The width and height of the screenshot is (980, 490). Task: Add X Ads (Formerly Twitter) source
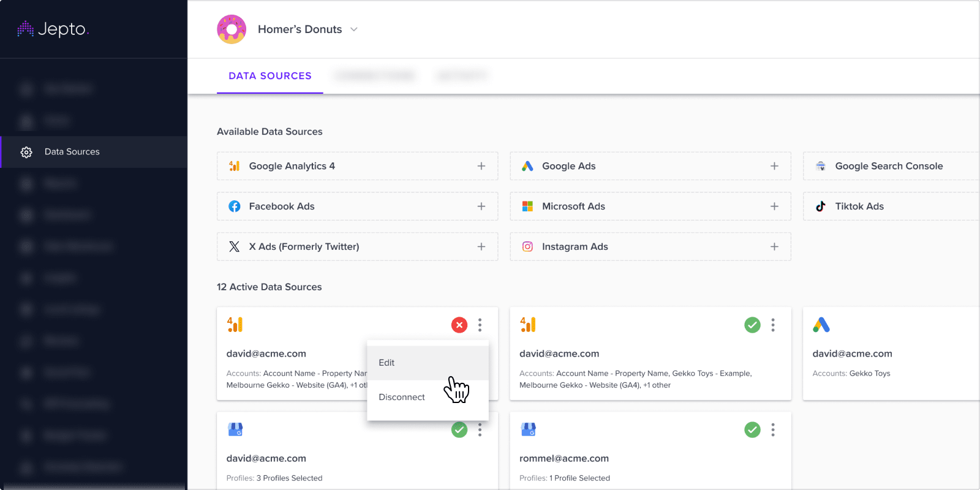point(357,246)
